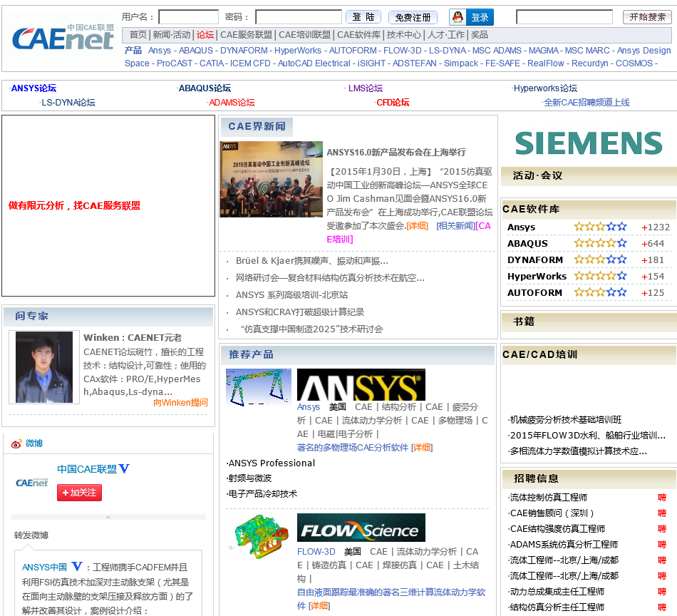The image size is (677, 616).
Task: Focus the 用户名 username field
Action: pyautogui.click(x=189, y=17)
